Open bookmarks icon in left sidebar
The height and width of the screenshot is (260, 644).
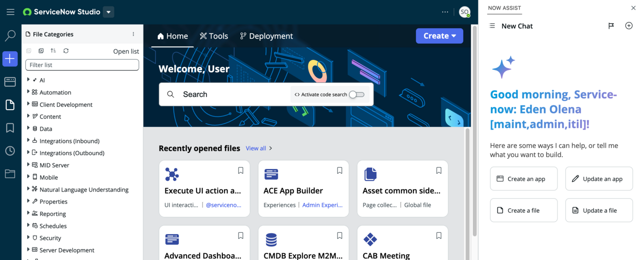pos(10,128)
